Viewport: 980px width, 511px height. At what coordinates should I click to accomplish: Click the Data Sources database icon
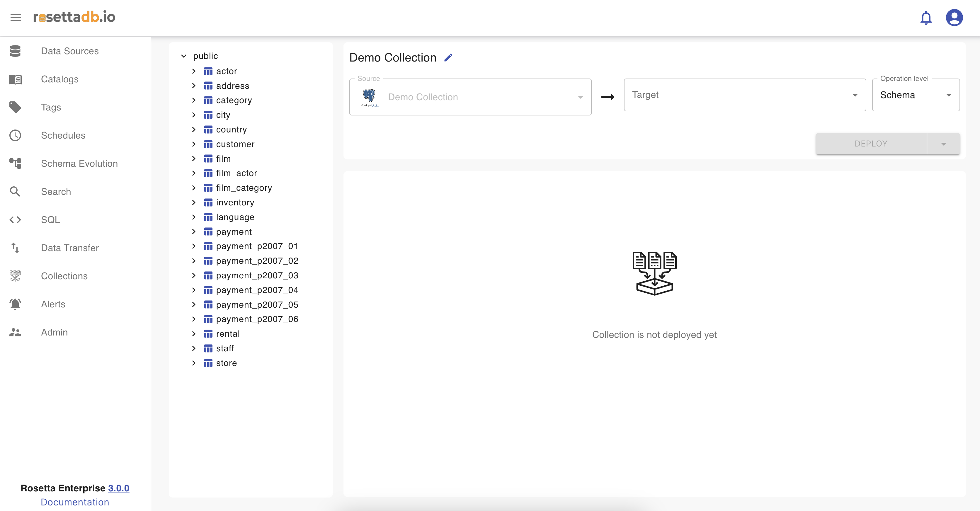15,51
